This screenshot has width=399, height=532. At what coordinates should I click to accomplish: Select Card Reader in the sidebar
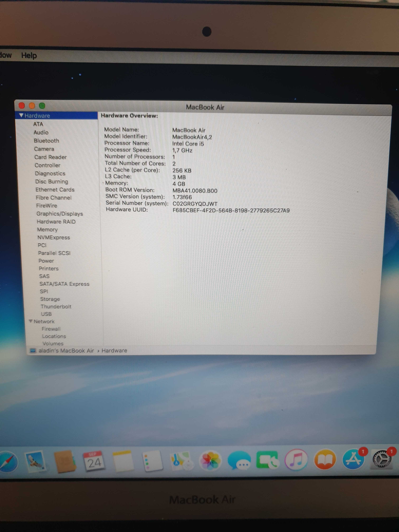coord(51,157)
